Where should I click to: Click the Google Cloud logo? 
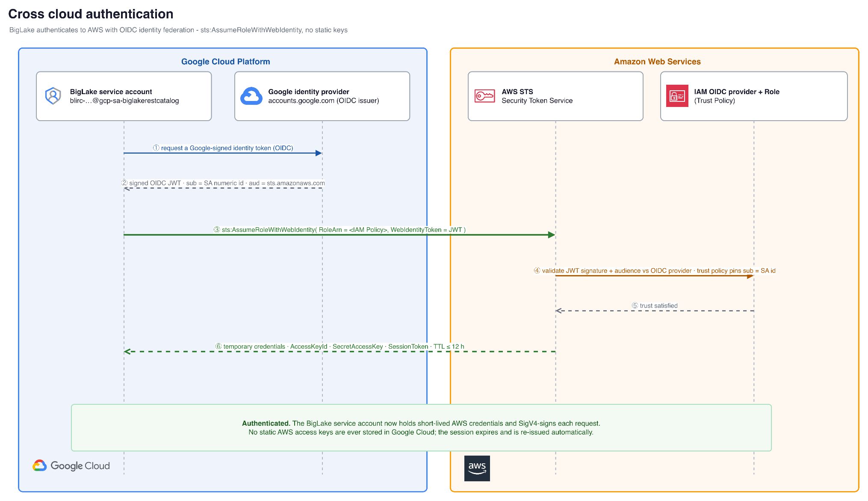[x=71, y=465]
